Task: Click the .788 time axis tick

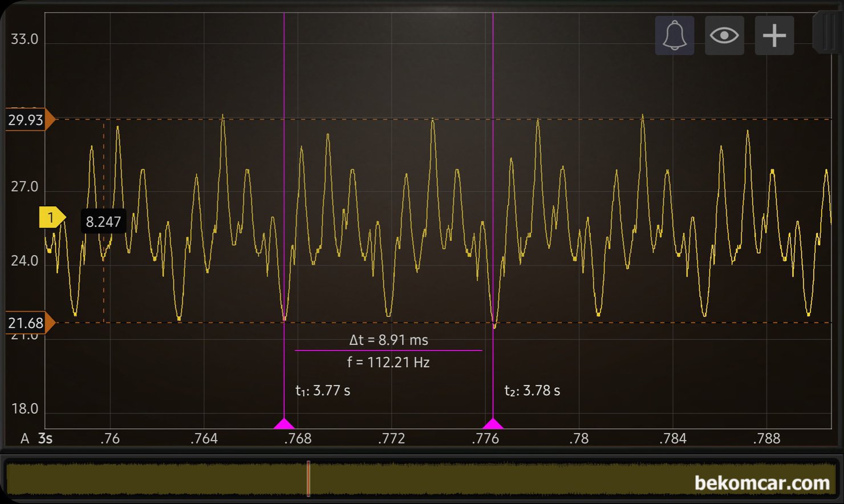Action: click(x=766, y=438)
